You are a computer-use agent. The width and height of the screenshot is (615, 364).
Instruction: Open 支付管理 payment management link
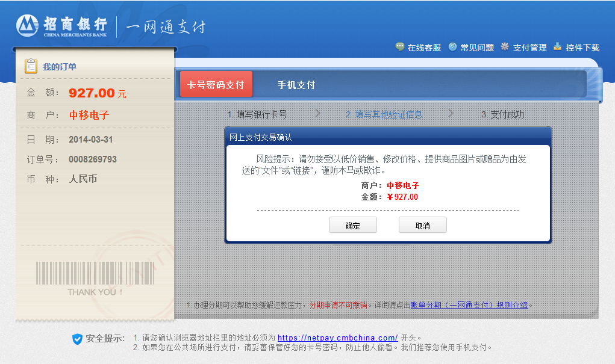(530, 48)
